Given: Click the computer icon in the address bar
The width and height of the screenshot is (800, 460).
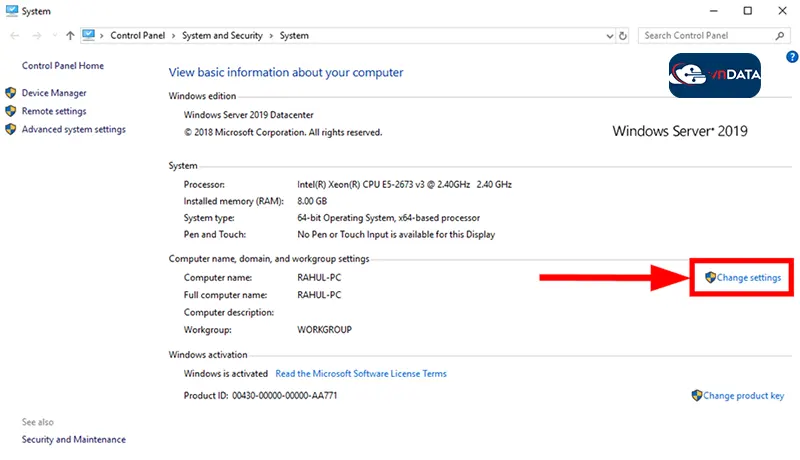Looking at the screenshot, I should [89, 35].
